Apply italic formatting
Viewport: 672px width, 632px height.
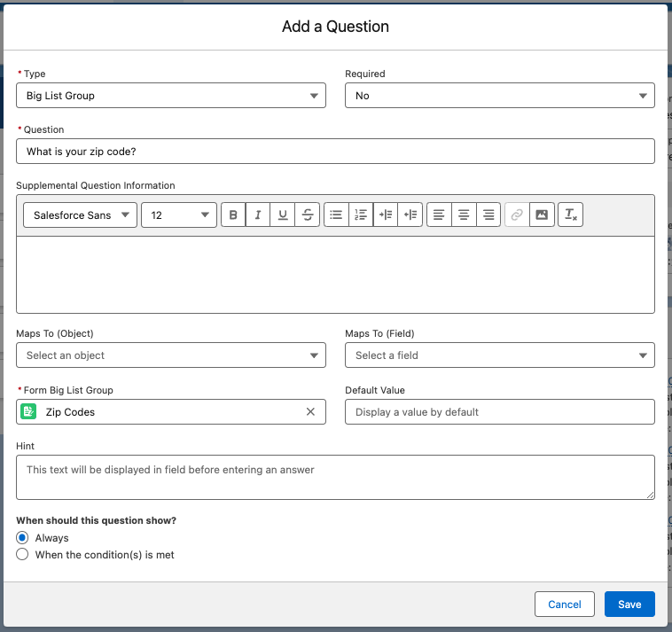tap(258, 215)
